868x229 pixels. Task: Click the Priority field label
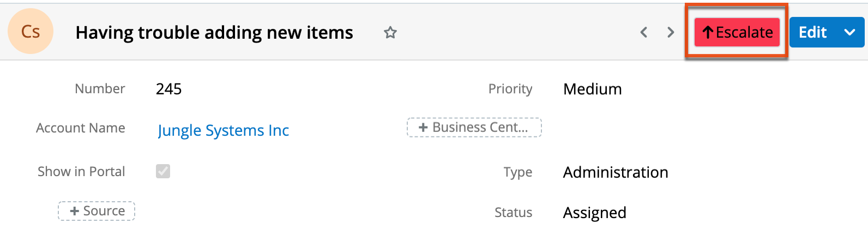click(510, 89)
